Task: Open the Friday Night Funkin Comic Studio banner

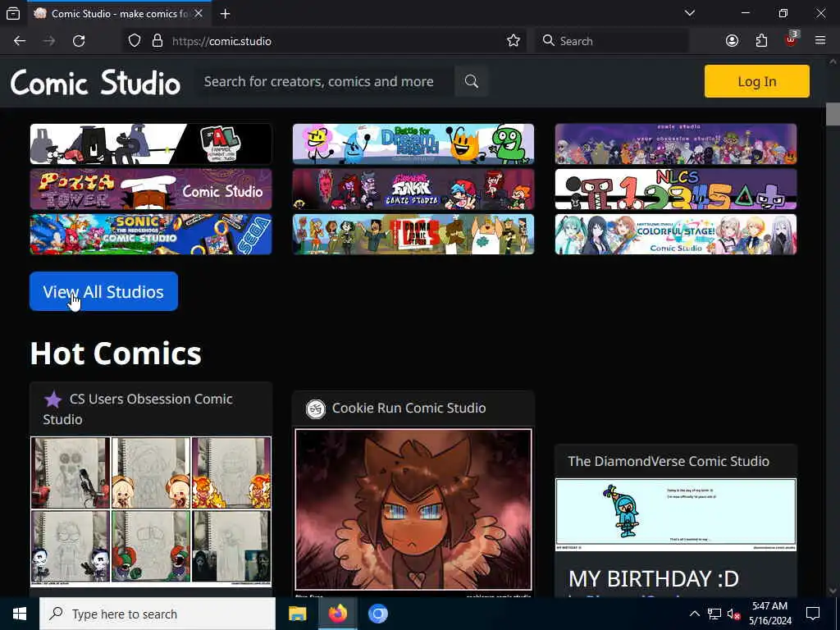Action: (413, 189)
